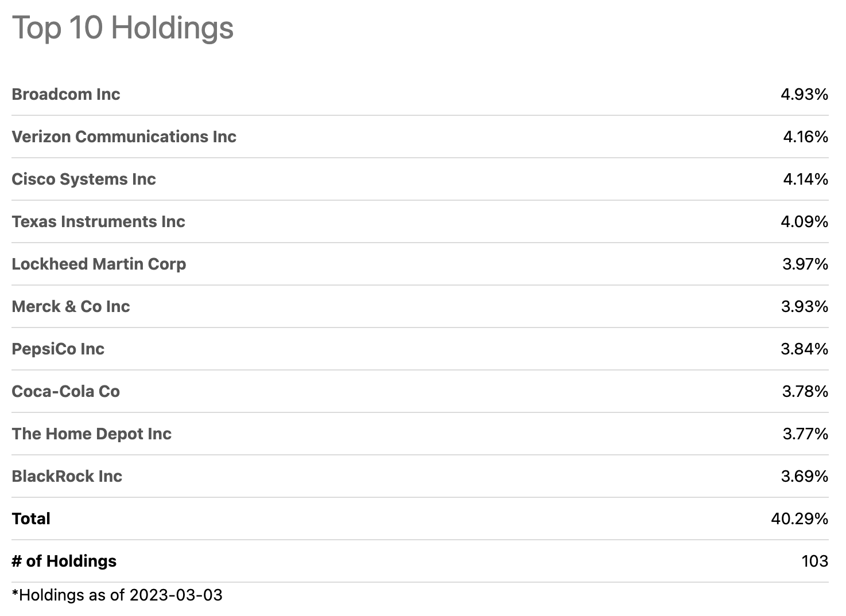The width and height of the screenshot is (846, 616).
Task: Open The Home Depot Inc entry
Action: coord(91,434)
